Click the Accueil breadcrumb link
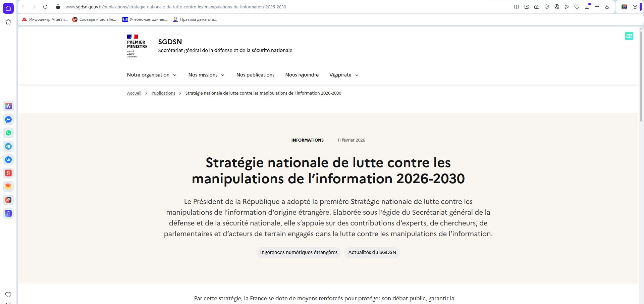Image resolution: width=644 pixels, height=304 pixels. click(134, 93)
